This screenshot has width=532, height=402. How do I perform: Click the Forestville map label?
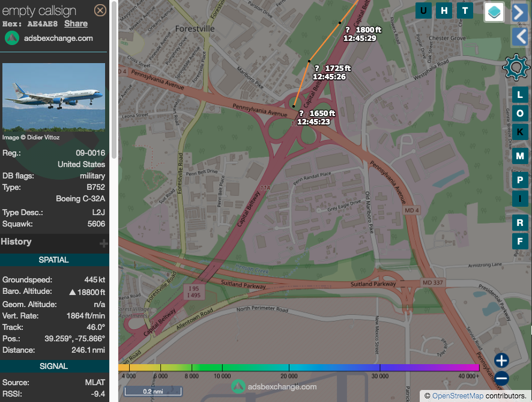click(195, 29)
